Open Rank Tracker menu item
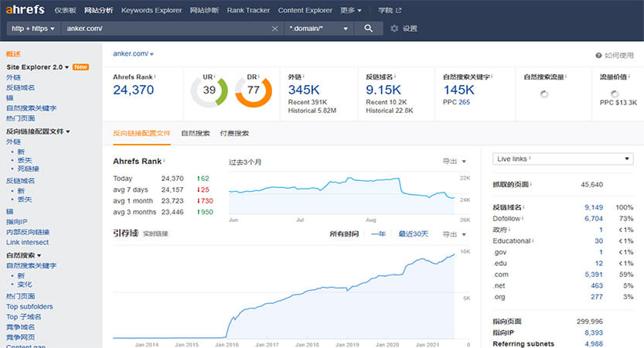The width and height of the screenshot is (644, 348). point(248,10)
